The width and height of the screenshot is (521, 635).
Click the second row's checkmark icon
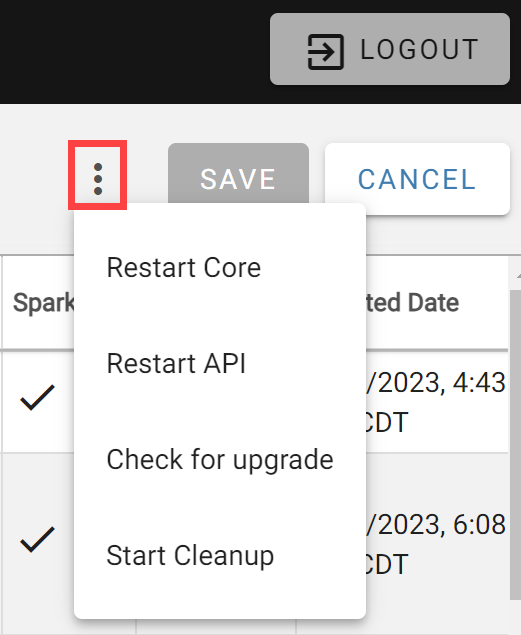click(x=37, y=539)
